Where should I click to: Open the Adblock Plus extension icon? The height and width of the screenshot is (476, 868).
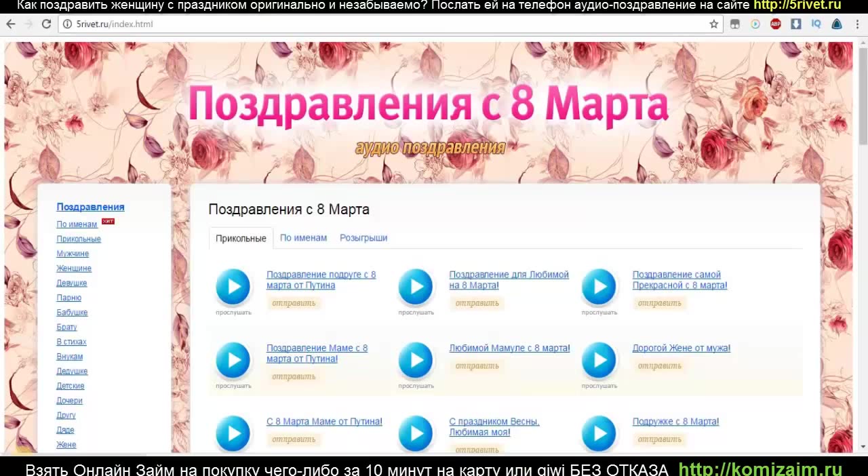(x=775, y=24)
